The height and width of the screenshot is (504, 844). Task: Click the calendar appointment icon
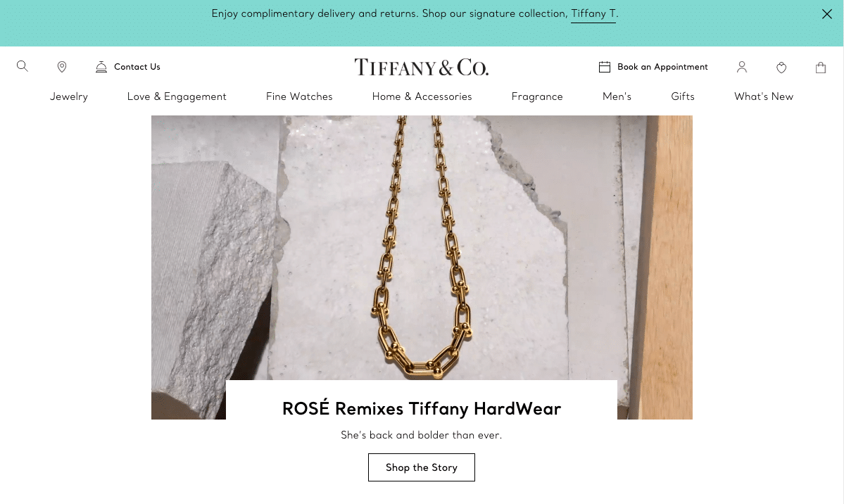click(x=605, y=67)
